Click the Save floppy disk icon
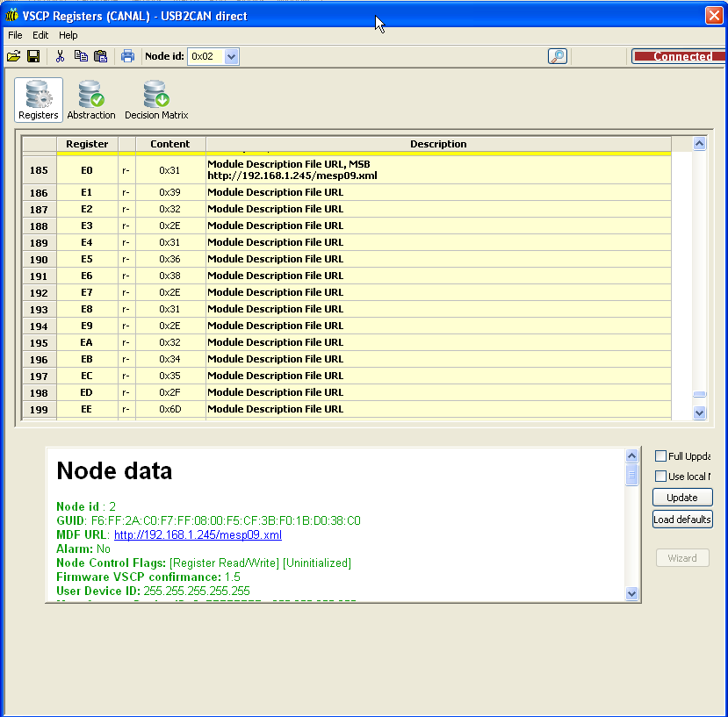 (33, 56)
